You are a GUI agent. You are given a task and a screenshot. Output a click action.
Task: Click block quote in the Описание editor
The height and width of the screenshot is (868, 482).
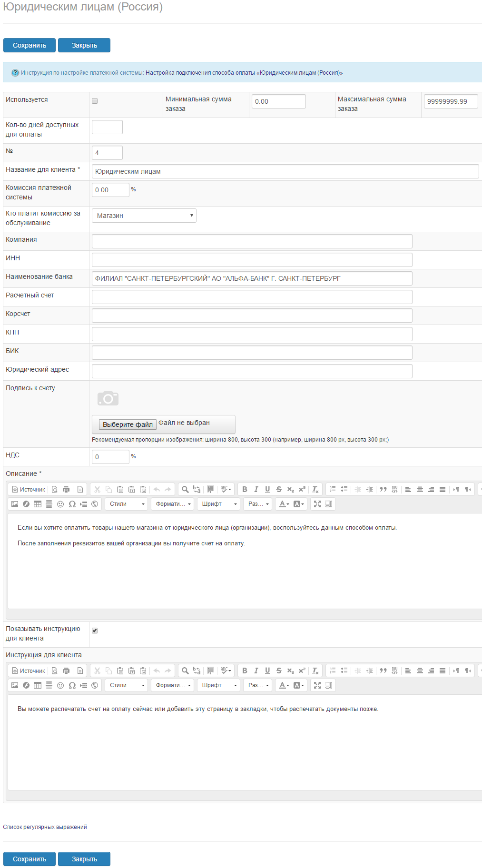(383, 489)
